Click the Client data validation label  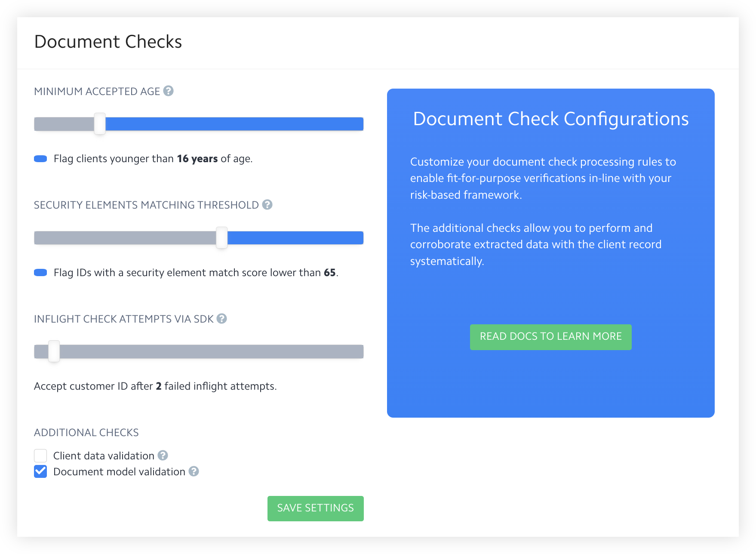click(104, 456)
